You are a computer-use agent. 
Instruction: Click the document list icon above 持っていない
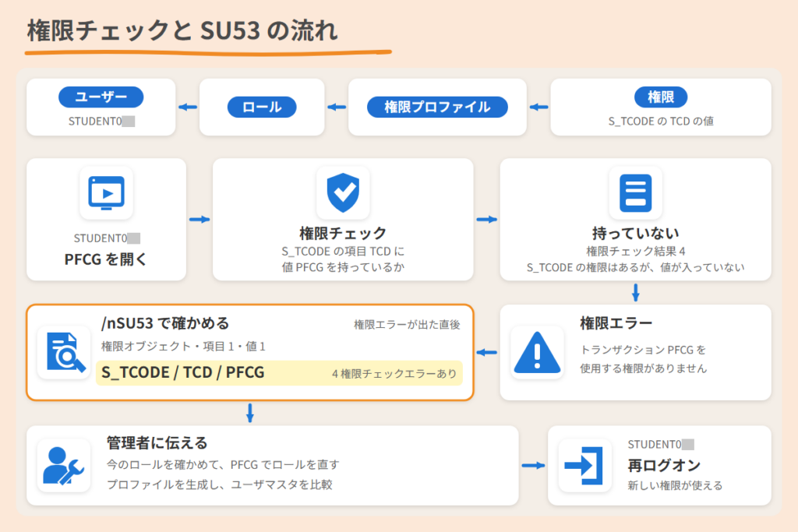tap(636, 192)
